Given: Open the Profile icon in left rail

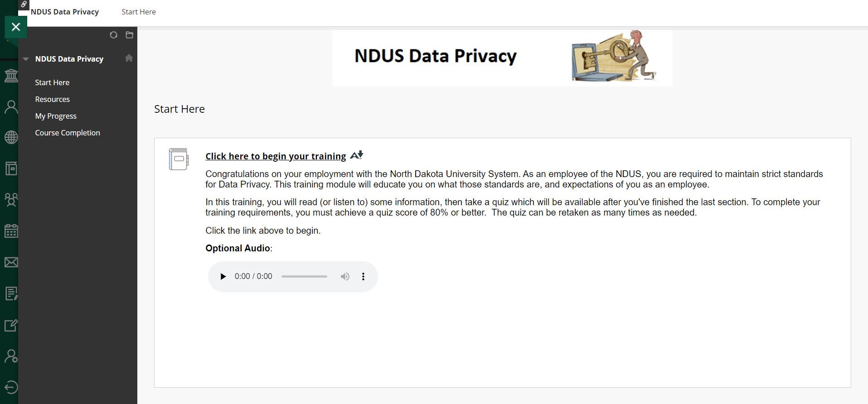Looking at the screenshot, I should tap(11, 107).
